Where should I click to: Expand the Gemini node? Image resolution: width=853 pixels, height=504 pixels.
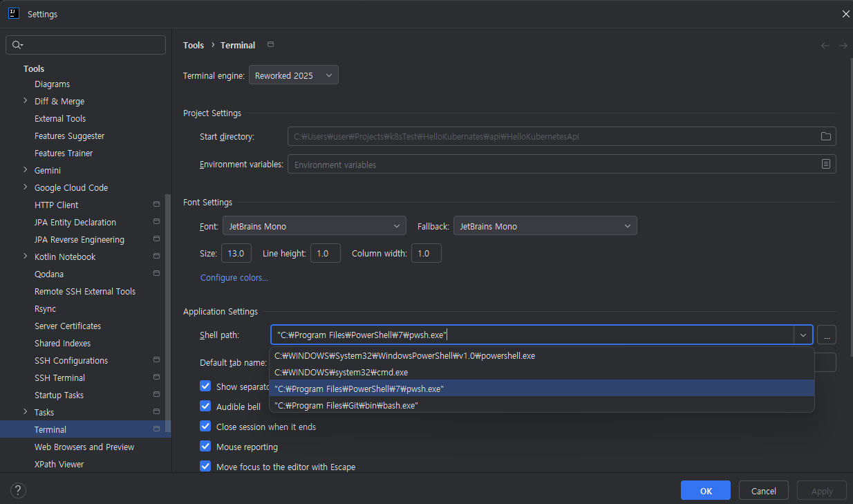click(26, 170)
